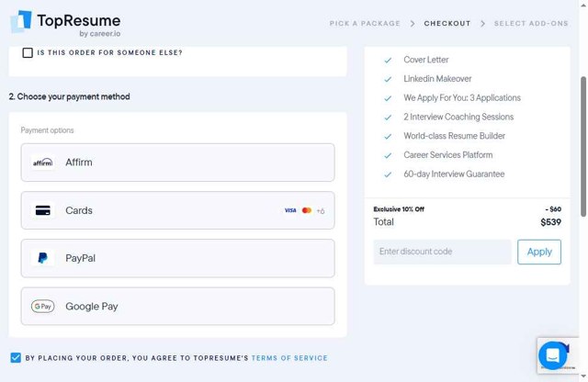Click the credit card icon
The height and width of the screenshot is (382, 588).
[x=43, y=210]
